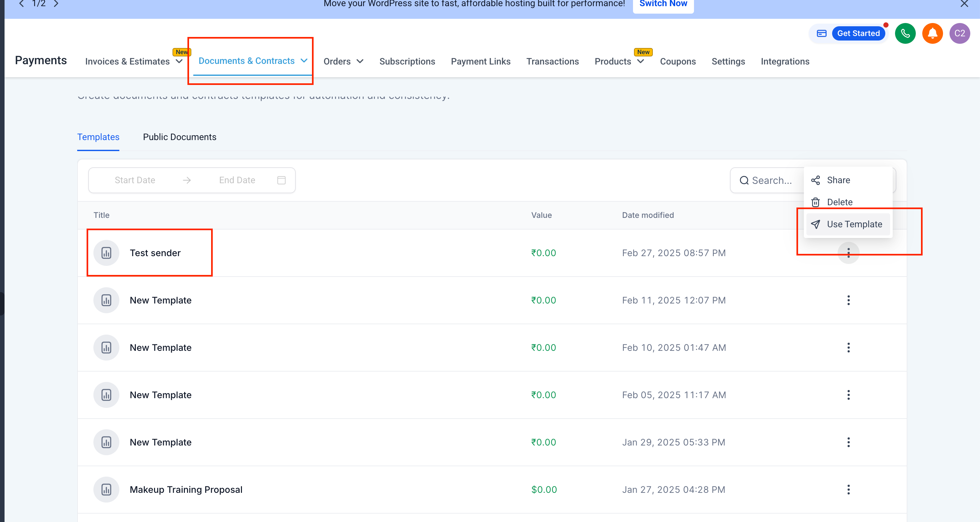Open the C2 user avatar menu
Viewport: 980px width, 522px height.
click(960, 33)
